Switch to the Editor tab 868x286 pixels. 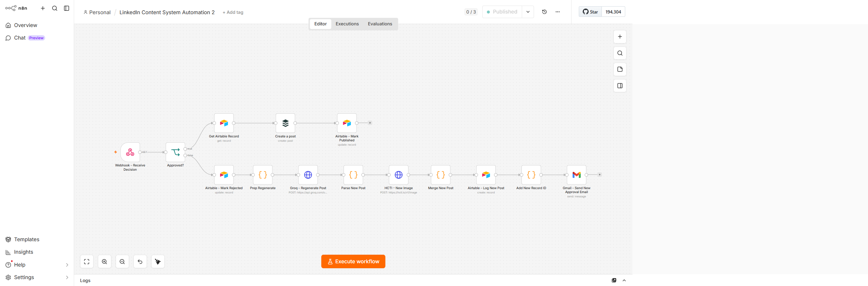pos(321,24)
